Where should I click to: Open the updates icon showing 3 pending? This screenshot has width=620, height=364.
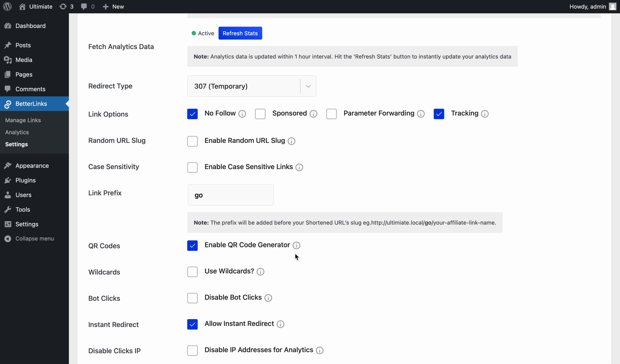pyautogui.click(x=64, y=6)
